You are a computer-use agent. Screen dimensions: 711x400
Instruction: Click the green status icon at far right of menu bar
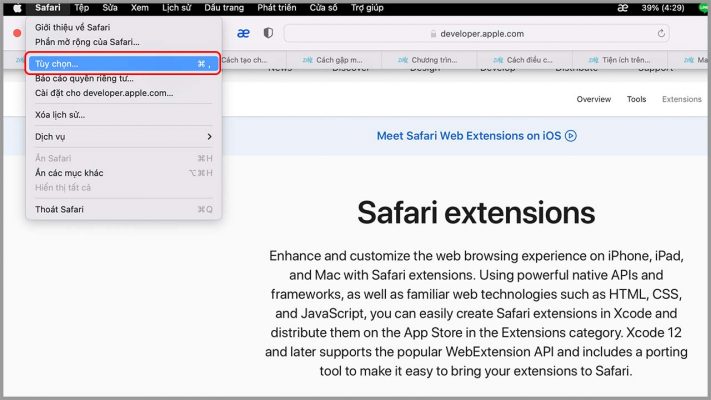[x=703, y=7]
